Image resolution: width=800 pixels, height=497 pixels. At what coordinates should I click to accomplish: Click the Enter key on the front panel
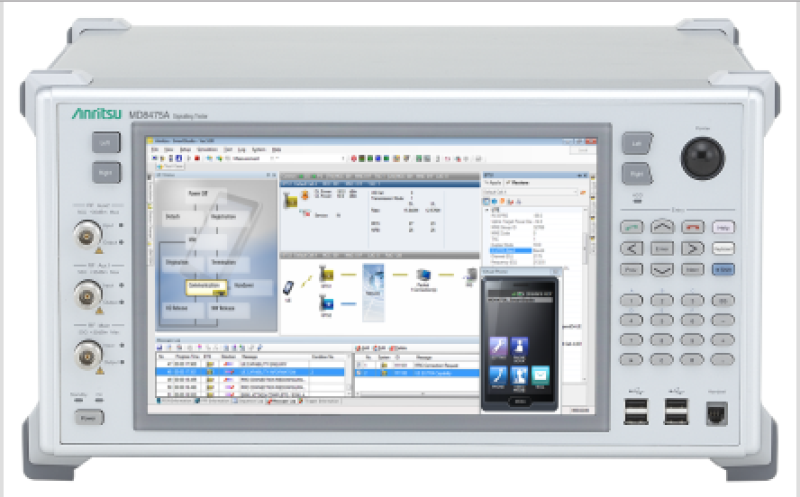pos(662,248)
